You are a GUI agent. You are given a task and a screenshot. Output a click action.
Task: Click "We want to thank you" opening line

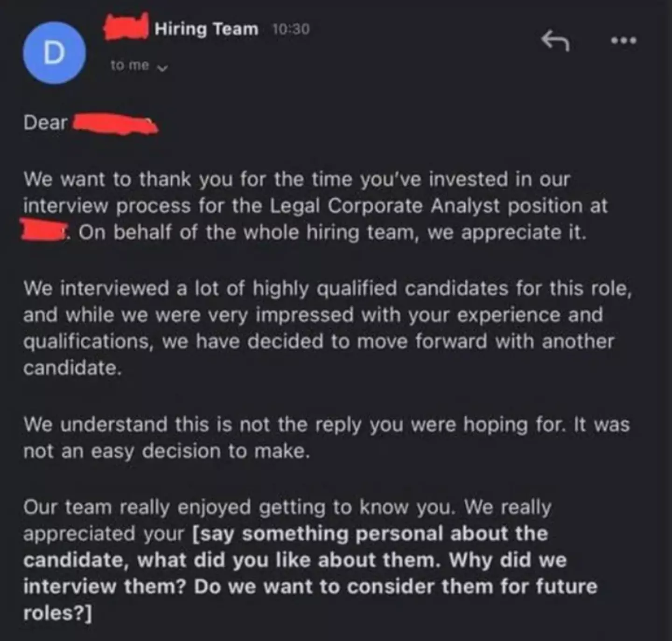coord(107,180)
